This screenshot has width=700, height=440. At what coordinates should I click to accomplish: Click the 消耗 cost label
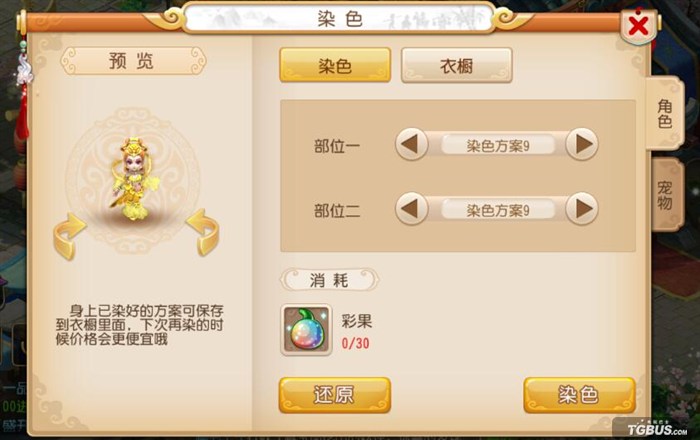(329, 280)
